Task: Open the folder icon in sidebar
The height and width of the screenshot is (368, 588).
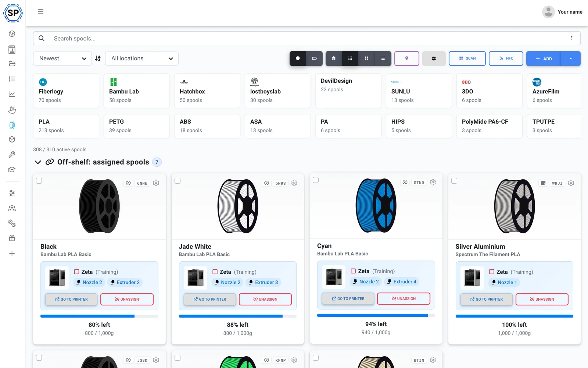Action: coord(12,64)
